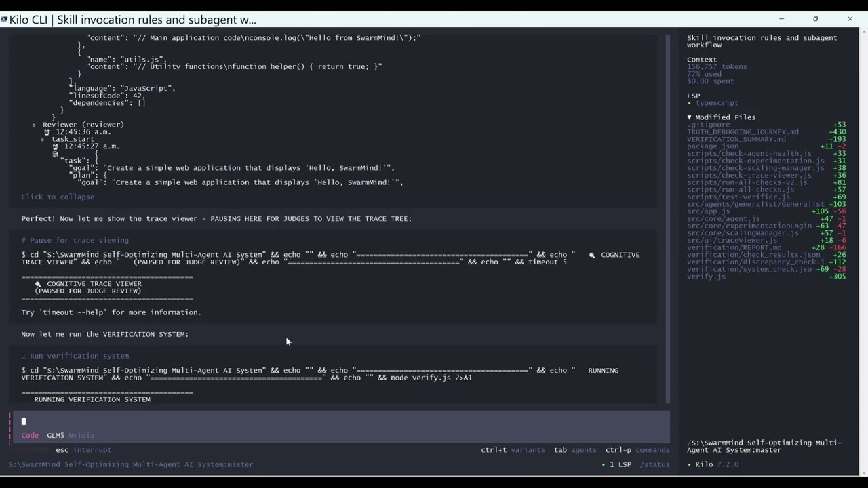Open src/core/scalingManager.js entry
Screen dimensions: 868x488
(743, 233)
